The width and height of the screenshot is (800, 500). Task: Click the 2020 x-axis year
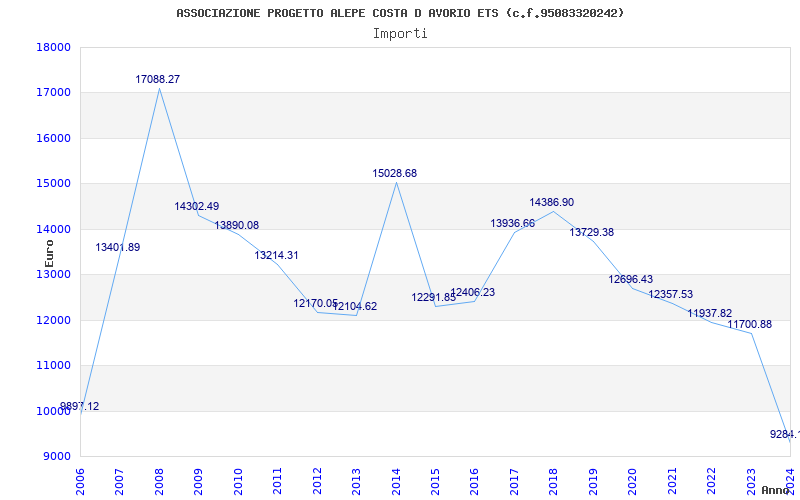633,482
